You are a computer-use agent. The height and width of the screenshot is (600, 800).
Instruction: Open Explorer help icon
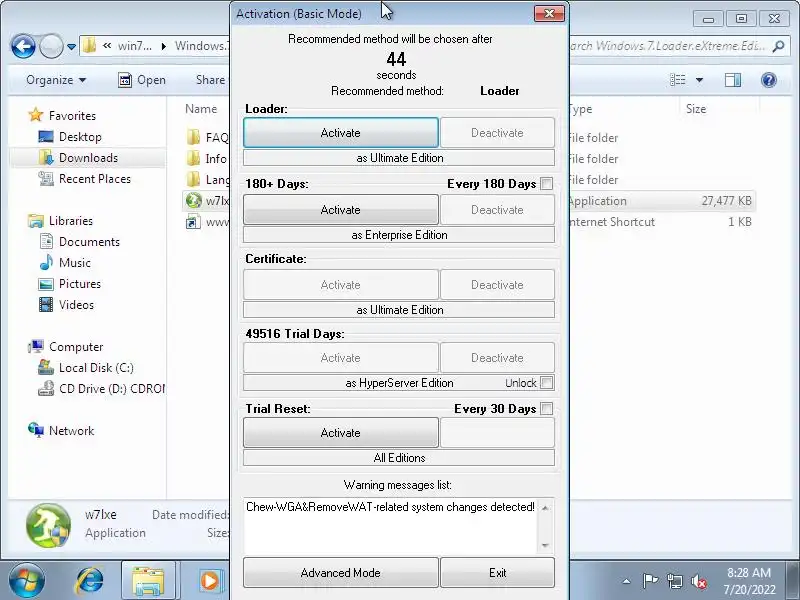pyautogui.click(x=769, y=80)
